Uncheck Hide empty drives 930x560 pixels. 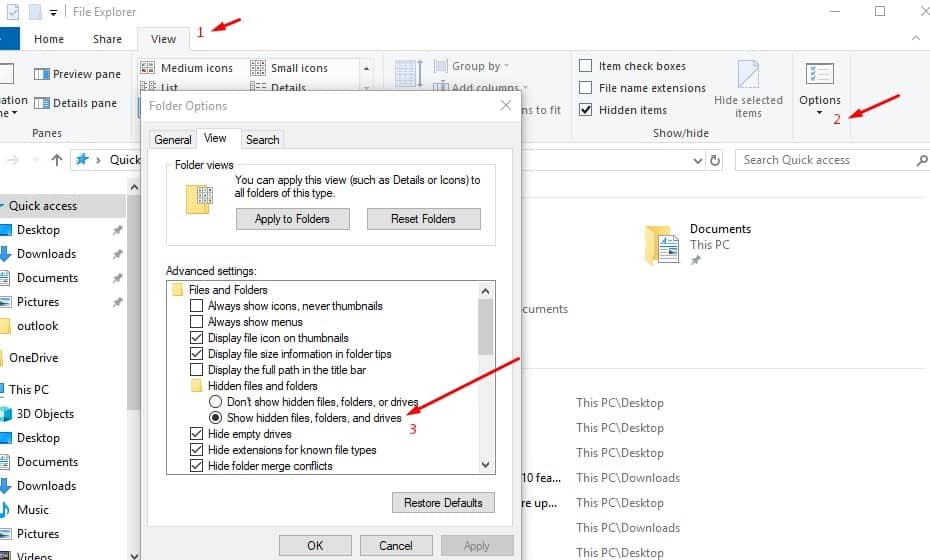click(x=196, y=434)
